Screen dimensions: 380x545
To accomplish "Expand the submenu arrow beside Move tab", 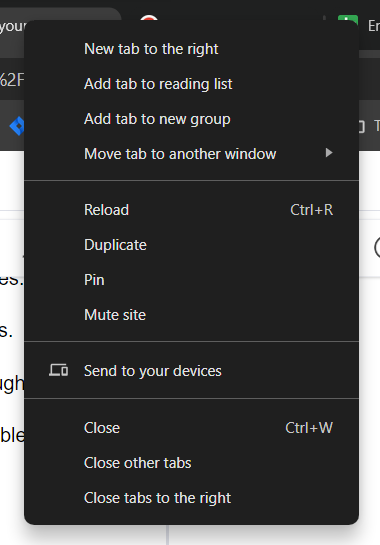I will point(329,153).
